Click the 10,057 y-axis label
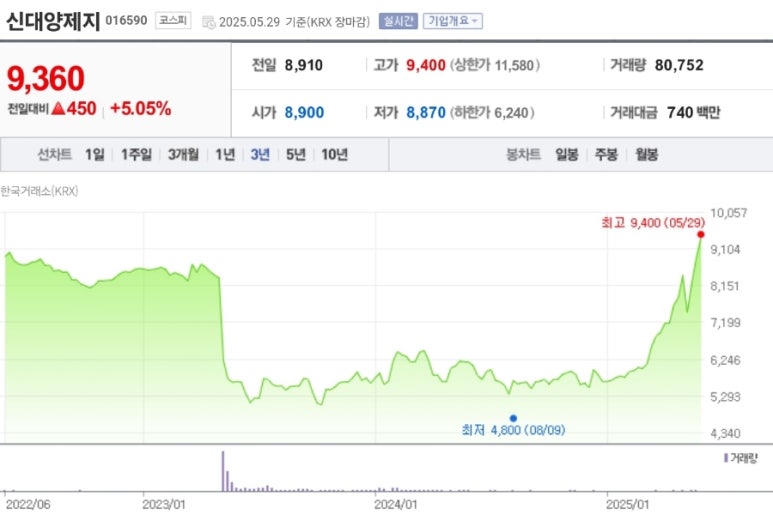773x527 pixels. pos(729,213)
